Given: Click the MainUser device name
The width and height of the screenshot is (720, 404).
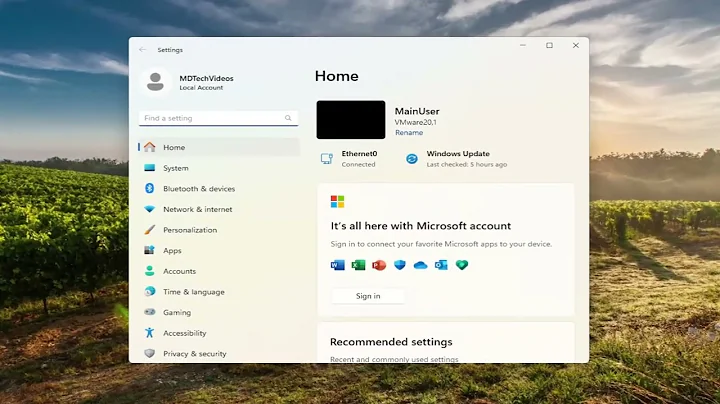Looking at the screenshot, I should pos(417,111).
